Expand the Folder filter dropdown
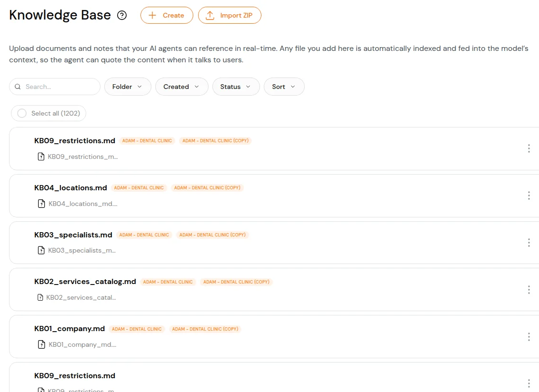 tap(128, 87)
